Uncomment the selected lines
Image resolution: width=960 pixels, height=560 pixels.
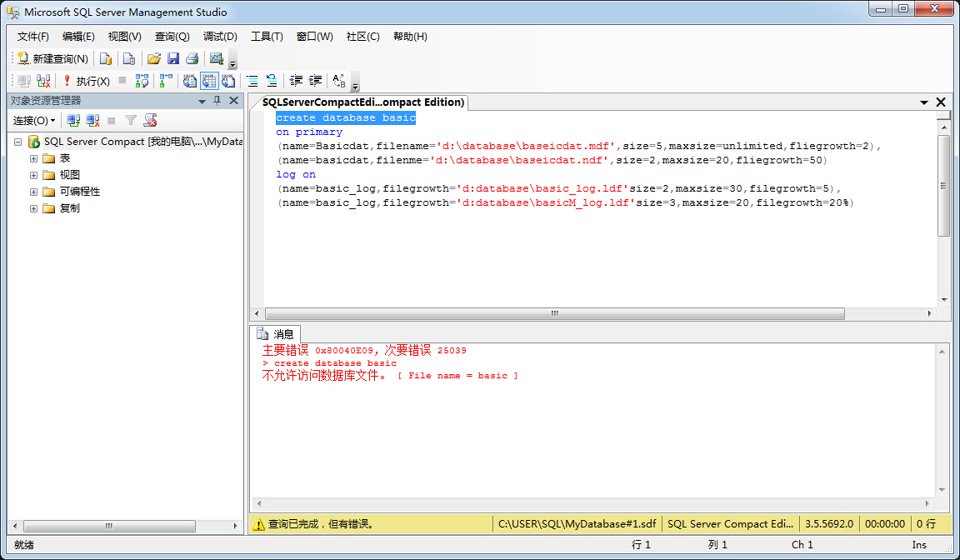272,81
